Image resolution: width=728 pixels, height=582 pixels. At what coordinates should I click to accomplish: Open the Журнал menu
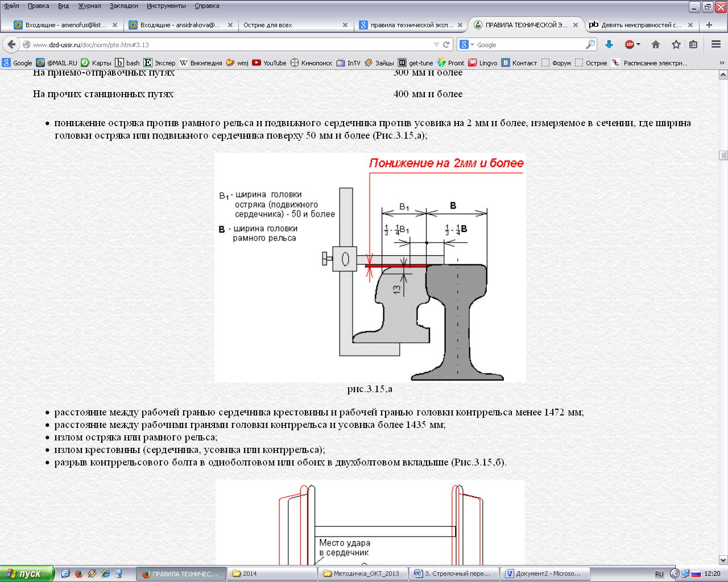89,6
